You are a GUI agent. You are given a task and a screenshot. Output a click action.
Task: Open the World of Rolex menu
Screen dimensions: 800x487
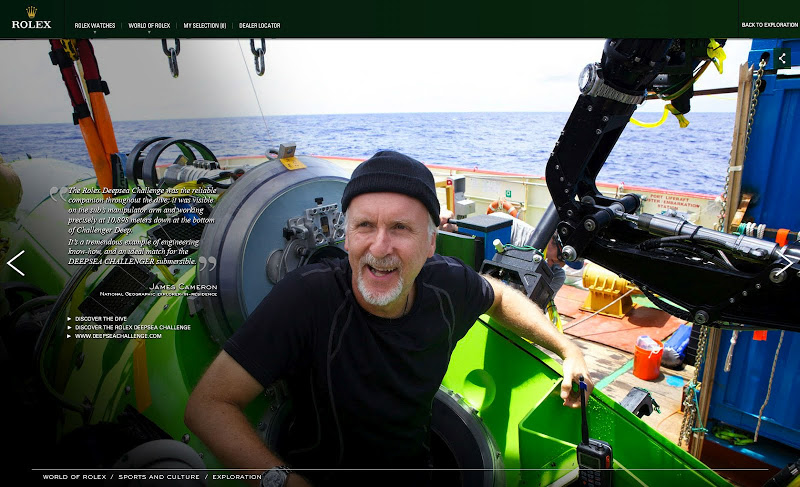point(149,25)
